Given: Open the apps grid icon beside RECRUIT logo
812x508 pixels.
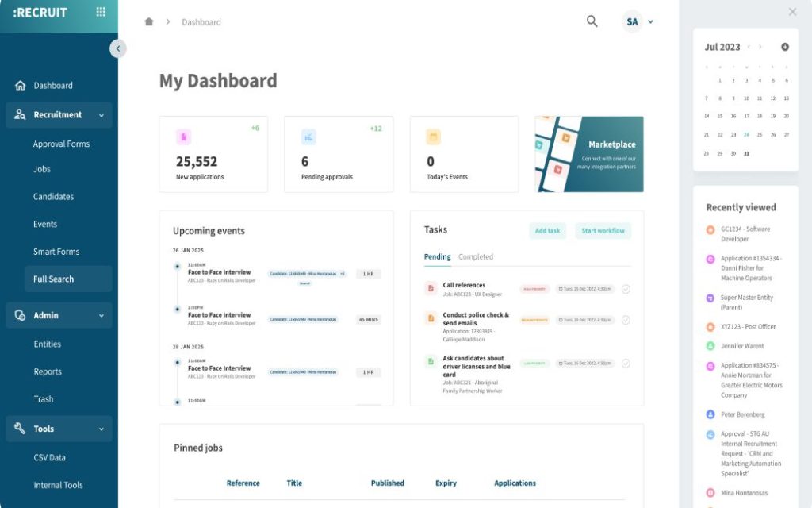Looking at the screenshot, I should (101, 12).
